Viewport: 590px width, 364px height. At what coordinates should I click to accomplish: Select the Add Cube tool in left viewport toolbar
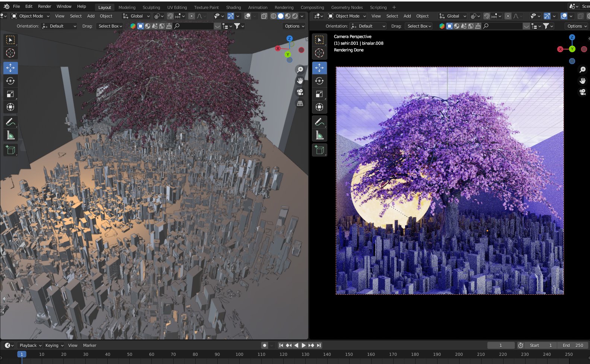[x=10, y=150]
